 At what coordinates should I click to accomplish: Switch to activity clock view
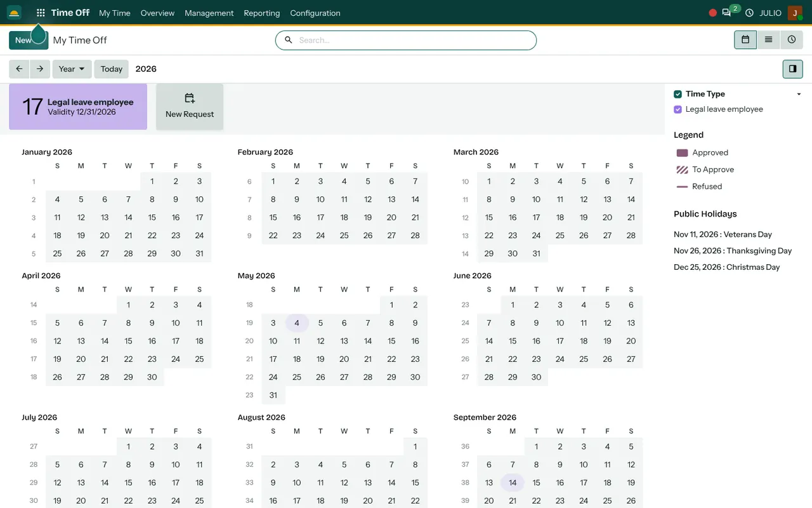792,39
